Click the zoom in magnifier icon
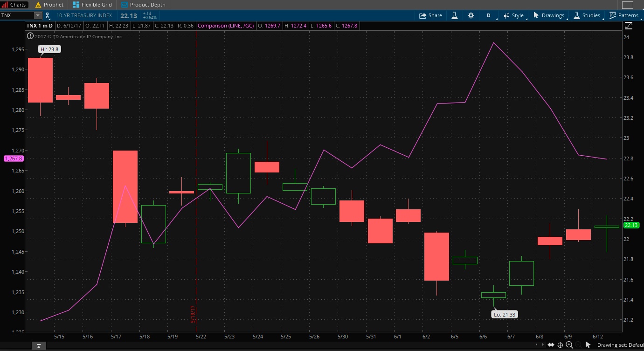The width and height of the screenshot is (644, 351). click(x=569, y=345)
